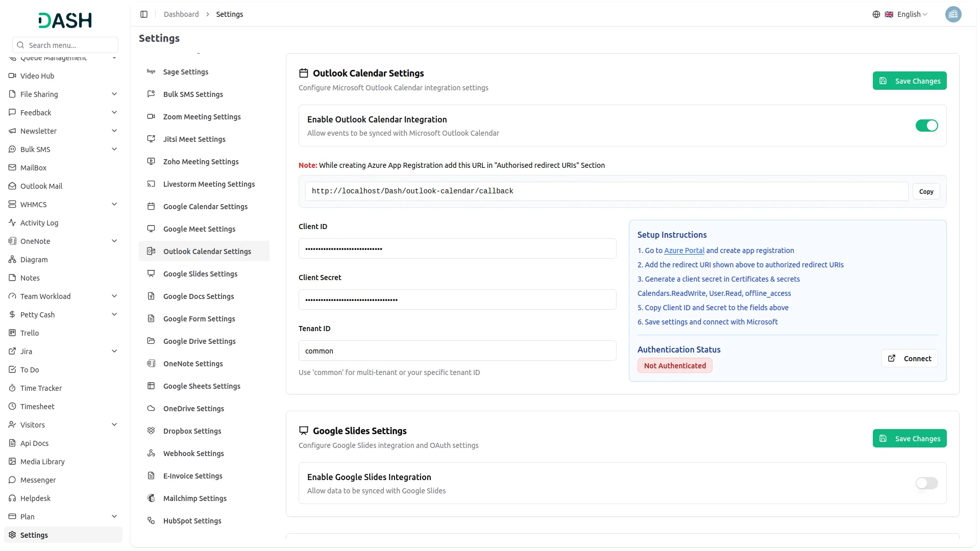The height and width of the screenshot is (551, 980).
Task: Focus the Tenant ID field
Action: (457, 350)
